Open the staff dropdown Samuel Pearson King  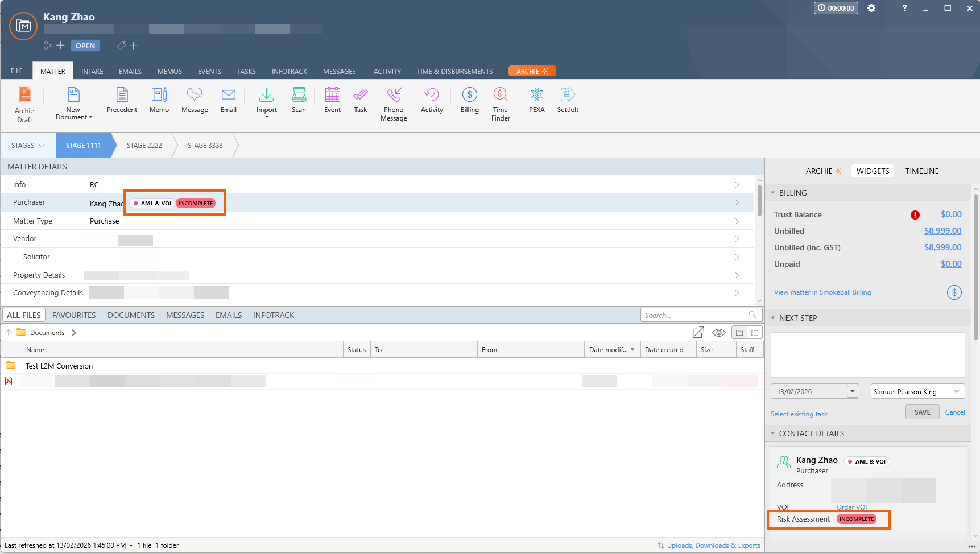[x=917, y=391]
